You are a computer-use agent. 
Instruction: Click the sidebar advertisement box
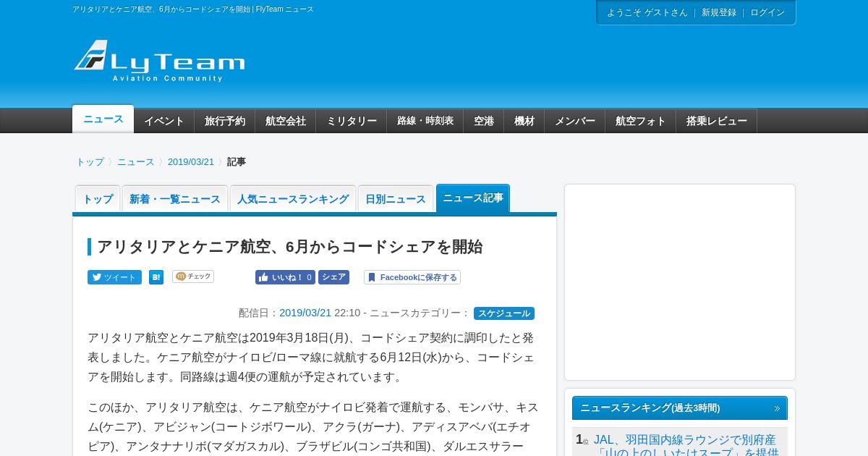680,282
